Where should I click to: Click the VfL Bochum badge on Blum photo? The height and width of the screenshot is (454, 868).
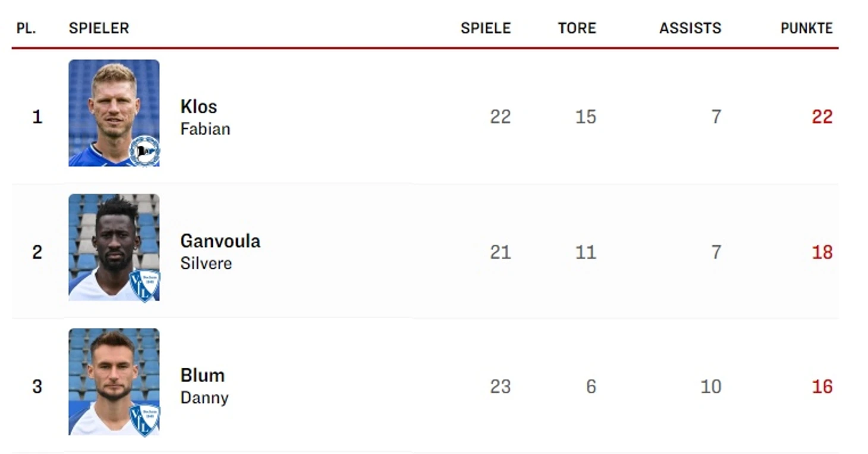tap(144, 420)
